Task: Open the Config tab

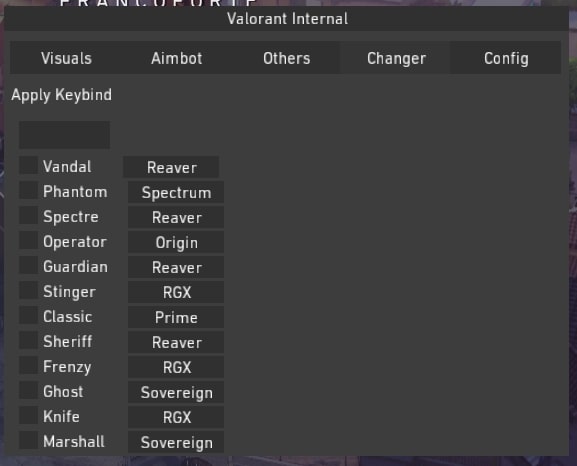Action: coord(506,58)
